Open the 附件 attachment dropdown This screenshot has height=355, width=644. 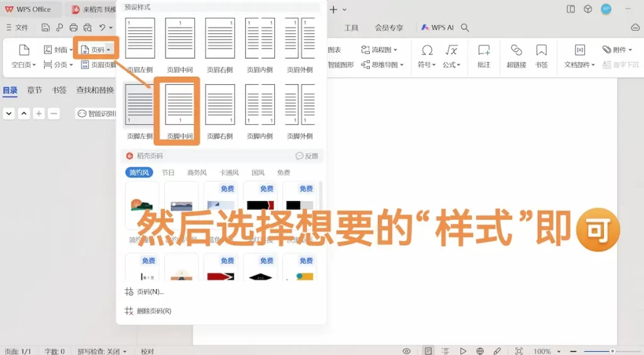point(618,50)
